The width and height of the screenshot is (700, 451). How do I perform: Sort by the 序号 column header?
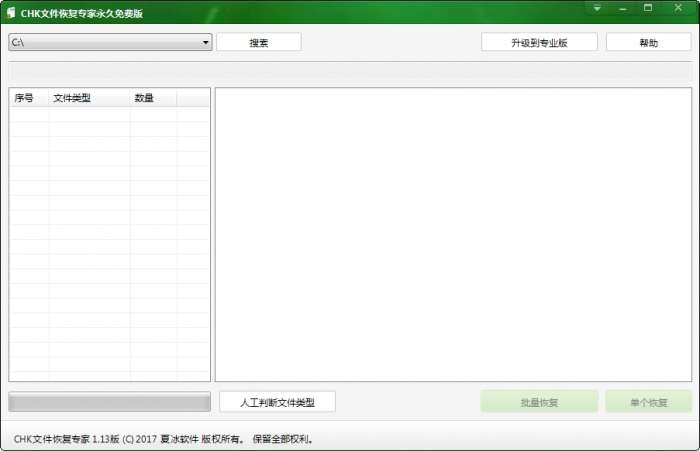pos(29,98)
